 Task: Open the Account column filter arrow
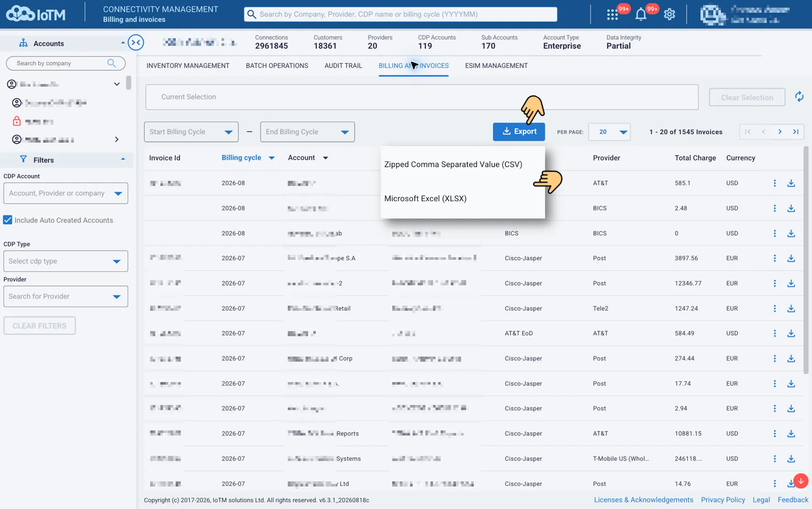click(325, 158)
